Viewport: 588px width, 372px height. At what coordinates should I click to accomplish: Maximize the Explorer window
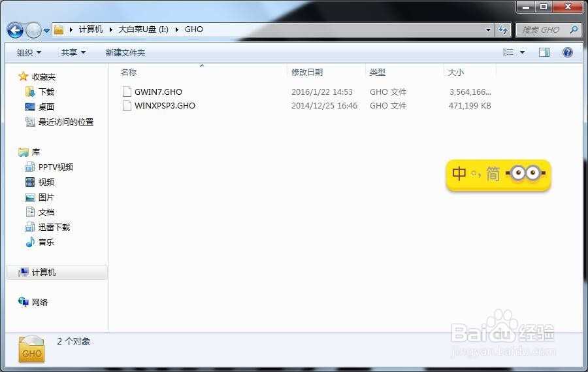point(544,7)
